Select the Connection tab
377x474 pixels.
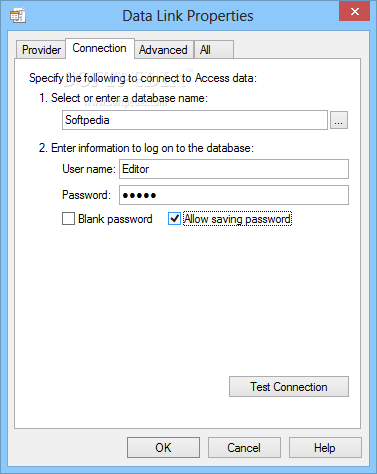(x=100, y=48)
